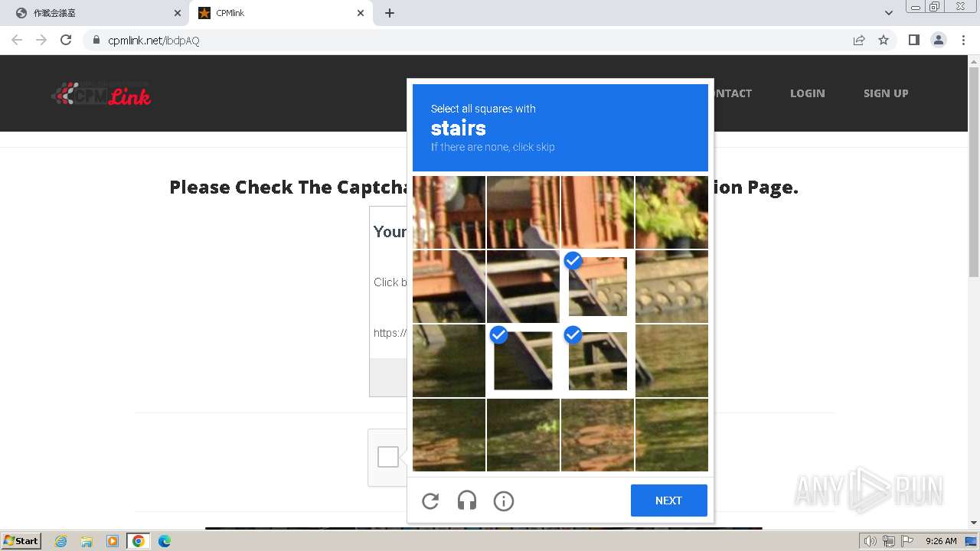Screen dimensions: 980x551
Task: Deselect the checked tile in second row
Action: 597,287
